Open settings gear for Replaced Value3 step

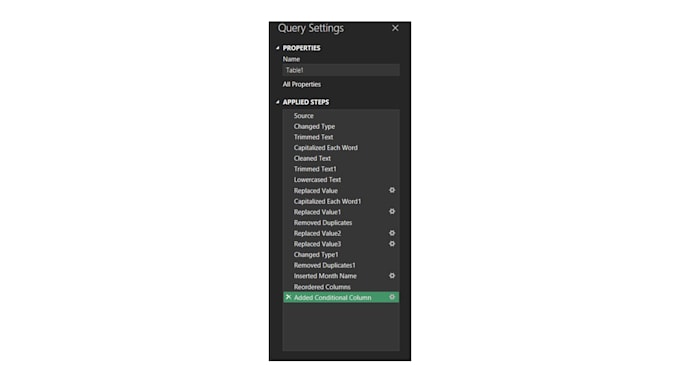pyautogui.click(x=392, y=244)
